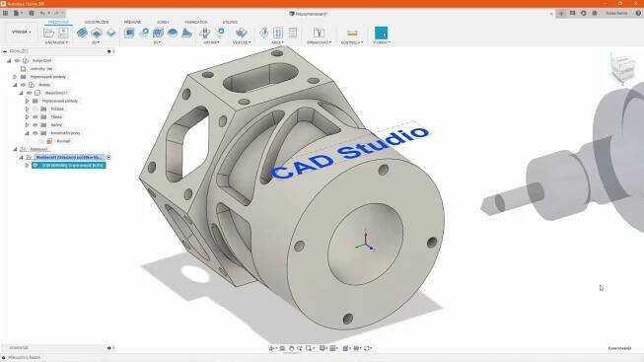Choose the 3D Adaptive Clearing icon

[129, 33]
